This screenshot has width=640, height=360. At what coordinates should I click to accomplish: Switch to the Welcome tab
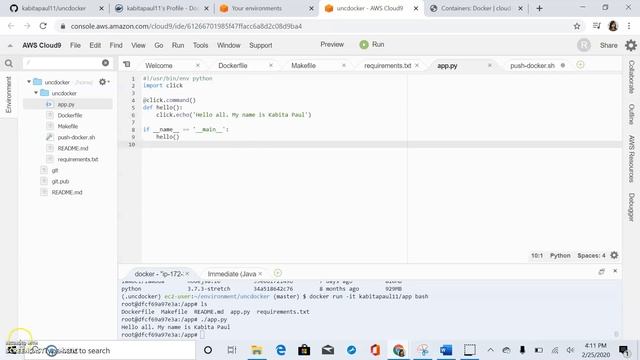pos(159,65)
